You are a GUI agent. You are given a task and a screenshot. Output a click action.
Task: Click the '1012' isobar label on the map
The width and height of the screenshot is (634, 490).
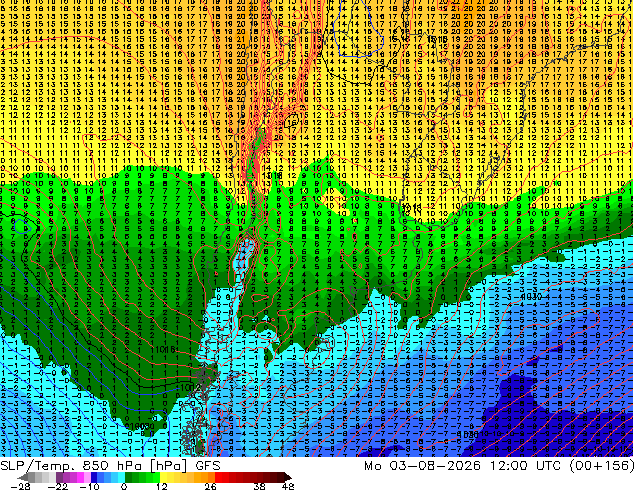click(x=189, y=388)
